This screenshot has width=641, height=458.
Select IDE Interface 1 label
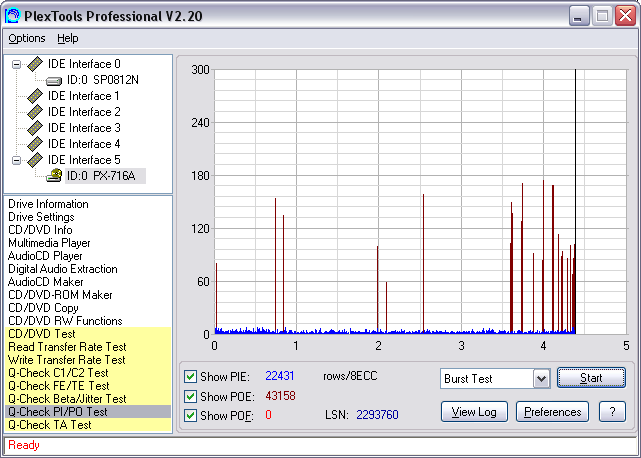(x=84, y=96)
